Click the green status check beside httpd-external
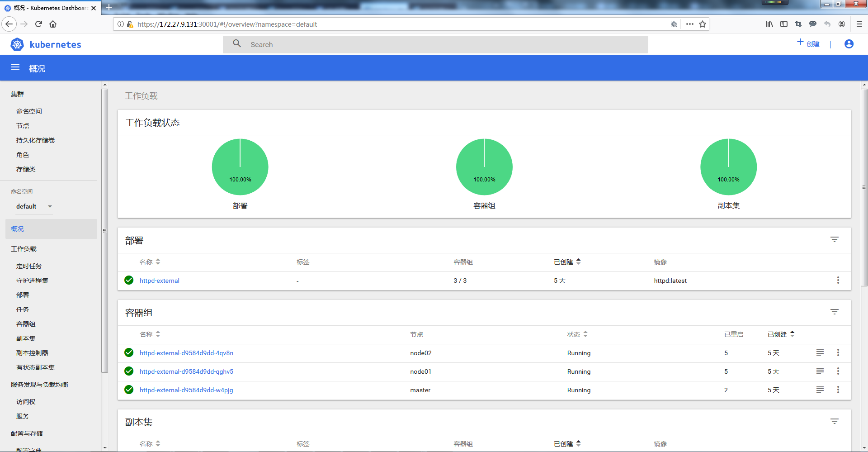Image resolution: width=868 pixels, height=452 pixels. coord(129,281)
